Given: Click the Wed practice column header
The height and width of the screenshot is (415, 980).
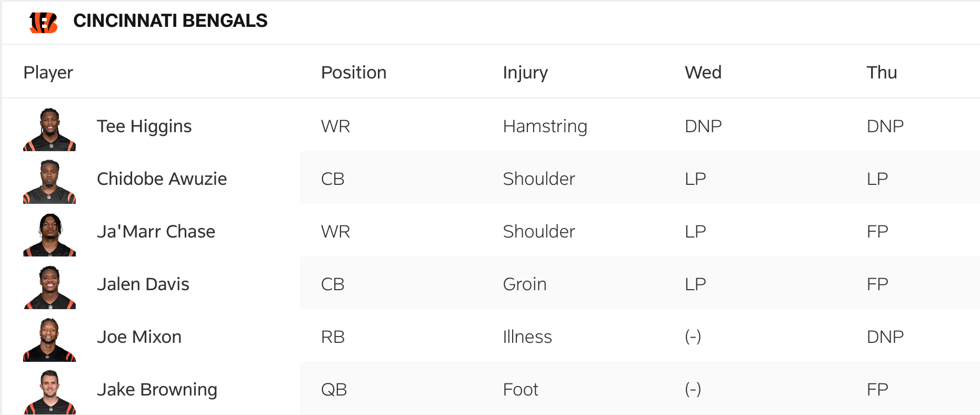Looking at the screenshot, I should [x=703, y=73].
